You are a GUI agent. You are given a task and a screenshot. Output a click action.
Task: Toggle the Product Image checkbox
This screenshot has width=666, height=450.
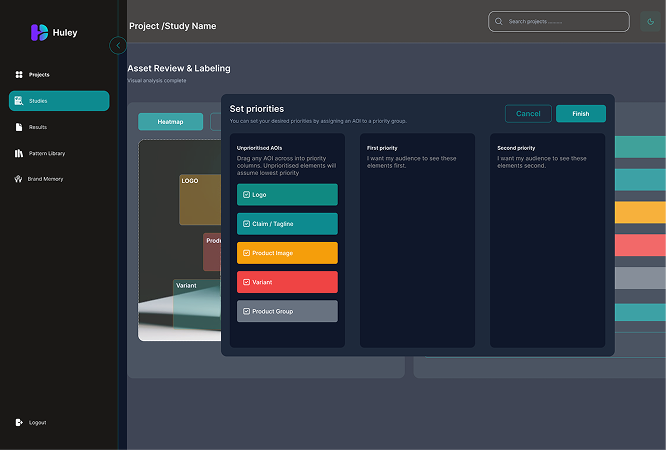coord(246,253)
